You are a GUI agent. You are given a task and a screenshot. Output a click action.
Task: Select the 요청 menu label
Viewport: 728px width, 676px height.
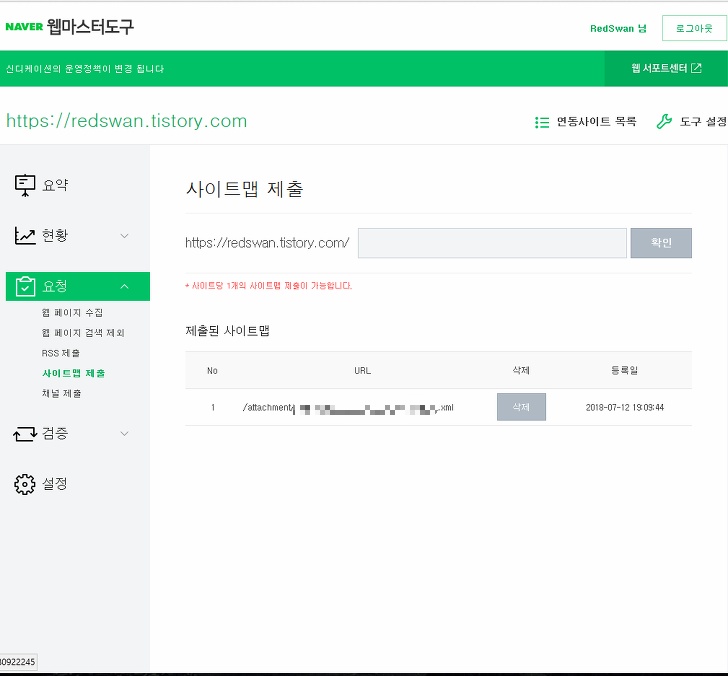click(x=55, y=286)
